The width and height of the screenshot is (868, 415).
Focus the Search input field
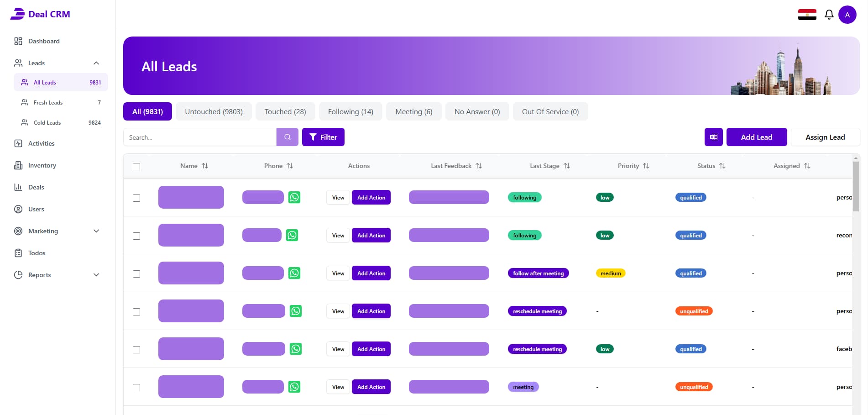point(200,137)
